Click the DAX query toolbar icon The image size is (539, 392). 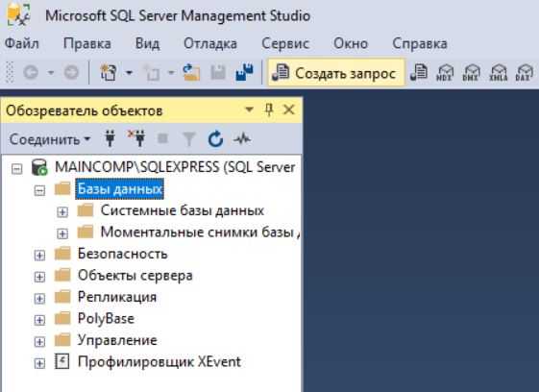pyautogui.click(x=524, y=73)
